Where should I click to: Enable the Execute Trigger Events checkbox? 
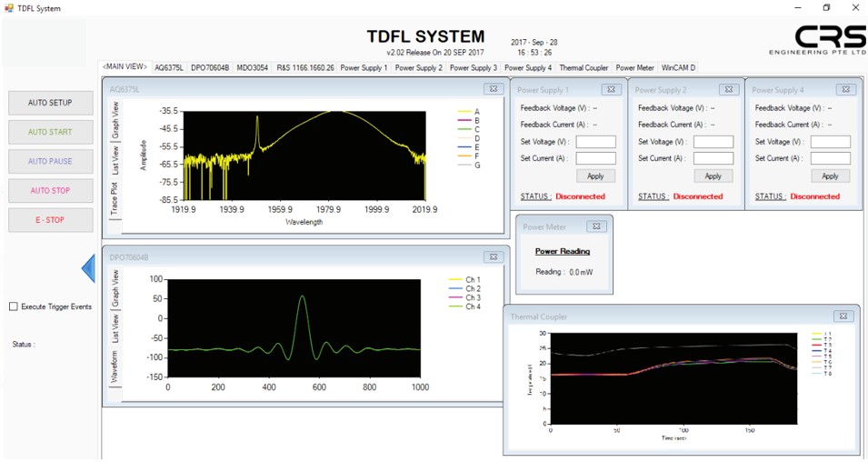[14, 306]
